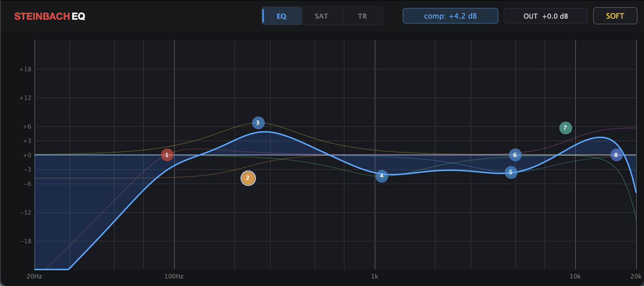Select red EQ band node 1
This screenshot has width=644, height=286.
pos(167,155)
